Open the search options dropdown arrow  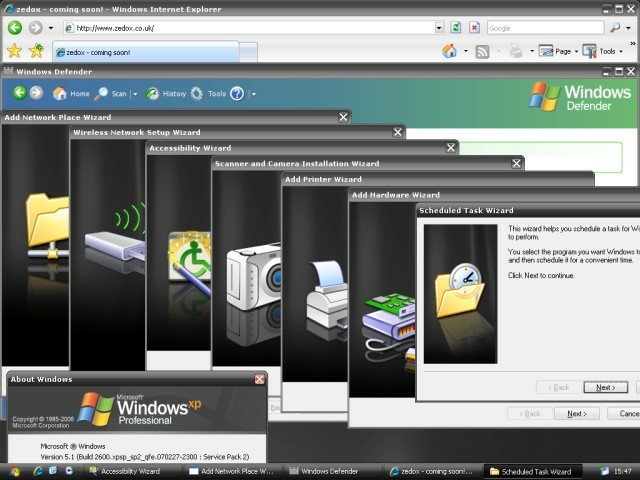point(628,28)
